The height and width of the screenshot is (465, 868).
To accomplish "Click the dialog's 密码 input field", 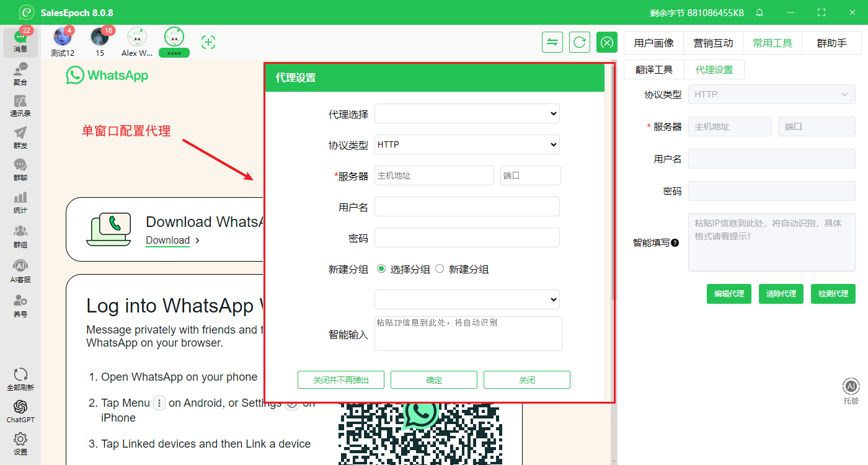I will click(x=467, y=237).
